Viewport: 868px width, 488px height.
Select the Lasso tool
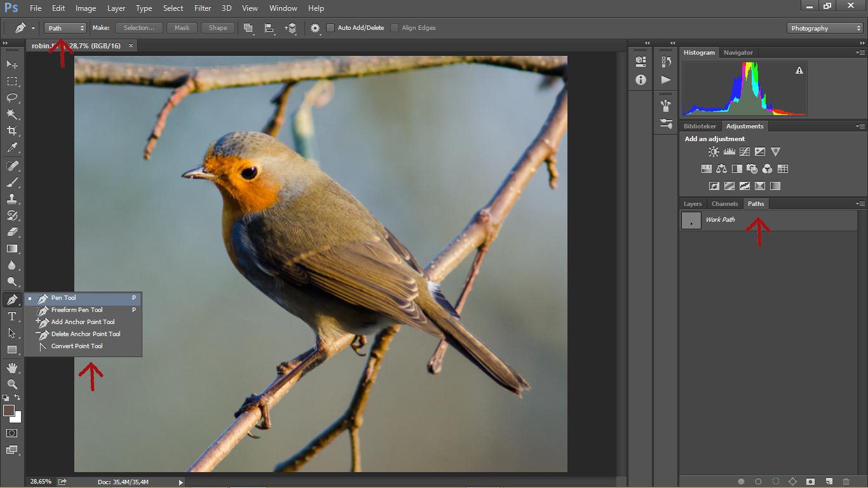coord(11,98)
